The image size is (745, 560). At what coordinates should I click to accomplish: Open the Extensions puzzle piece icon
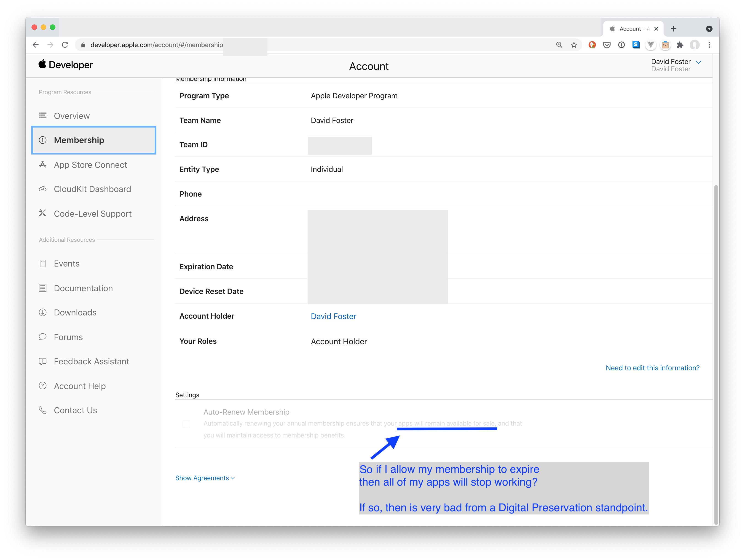click(680, 45)
